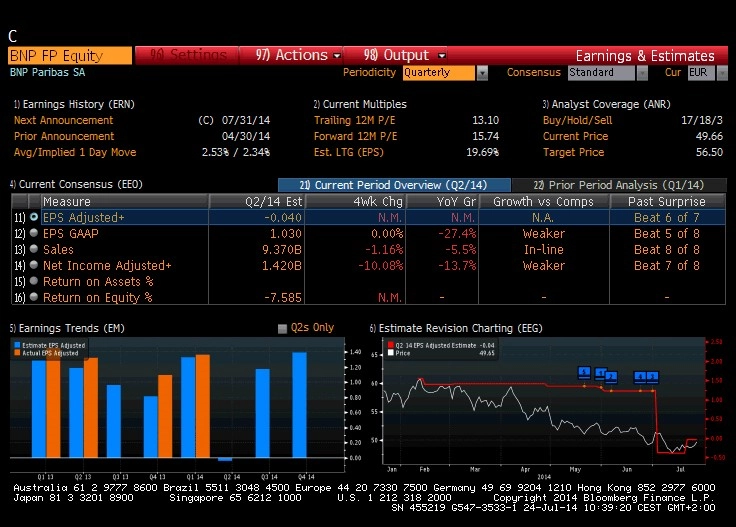The image size is (736, 527).
Task: Select the Return on Equity % radio button
Action: pos(34,297)
